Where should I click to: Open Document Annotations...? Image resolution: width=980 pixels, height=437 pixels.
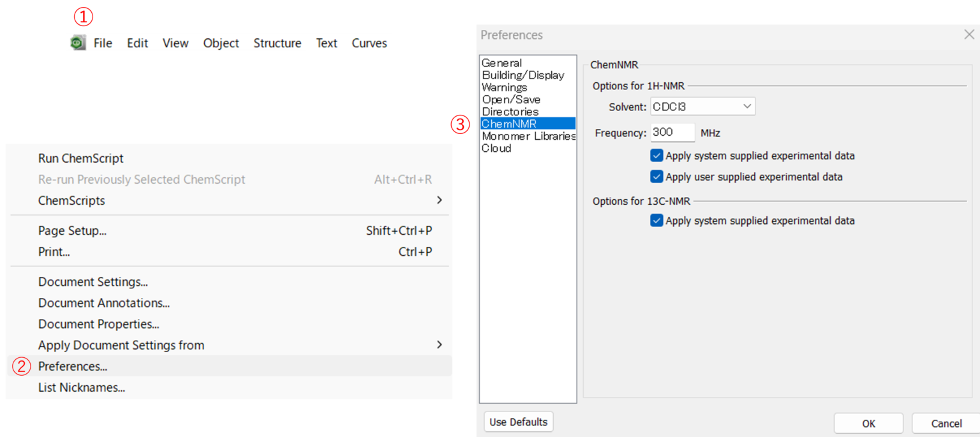pyautogui.click(x=228, y=303)
